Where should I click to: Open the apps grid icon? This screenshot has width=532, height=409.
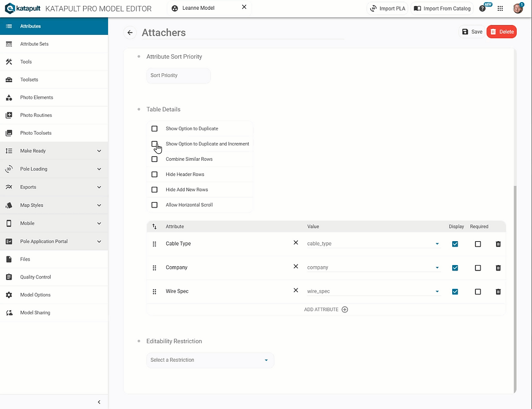coord(500,9)
